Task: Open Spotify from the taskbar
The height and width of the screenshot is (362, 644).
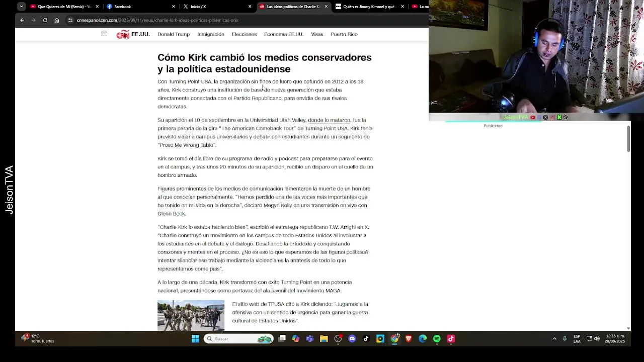Action: (x=437, y=339)
